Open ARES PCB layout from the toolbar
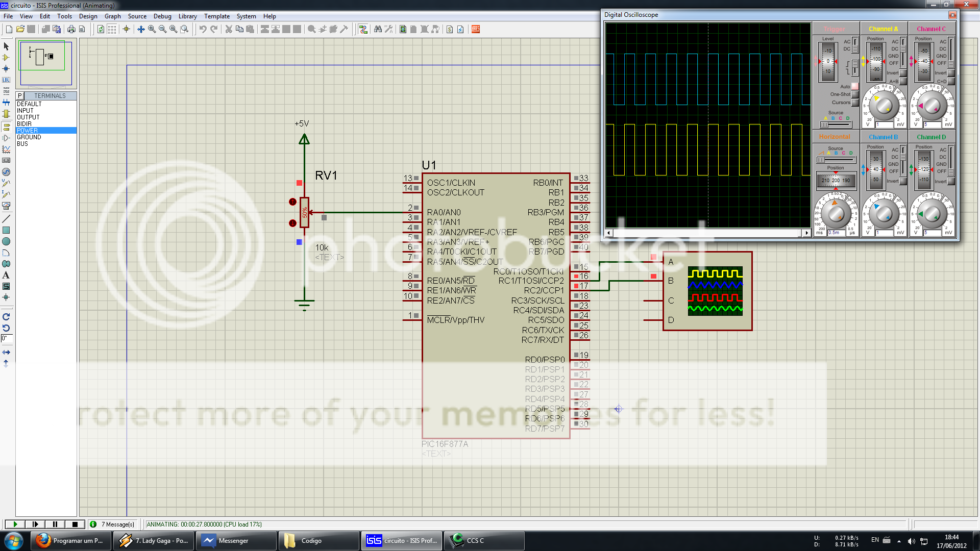The height and width of the screenshot is (551, 980). [475, 29]
